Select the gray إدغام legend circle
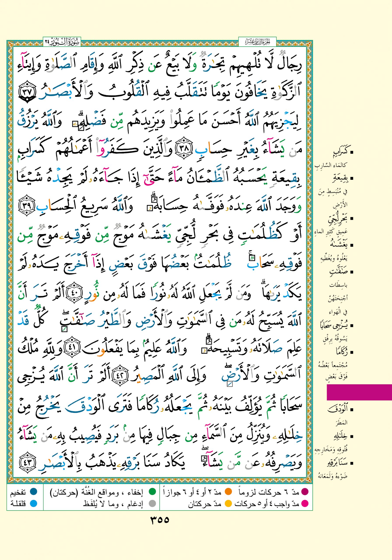The image size is (392, 560). [152, 503]
